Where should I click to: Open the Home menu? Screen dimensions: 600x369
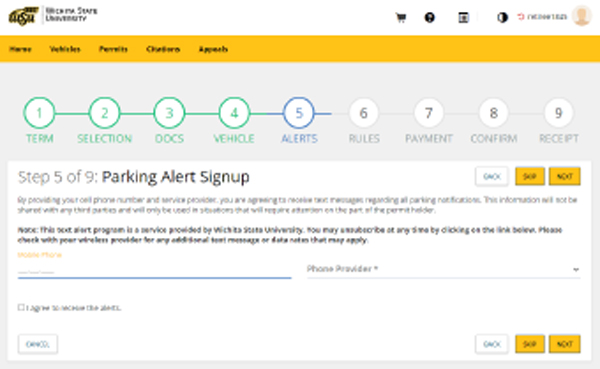(20, 49)
